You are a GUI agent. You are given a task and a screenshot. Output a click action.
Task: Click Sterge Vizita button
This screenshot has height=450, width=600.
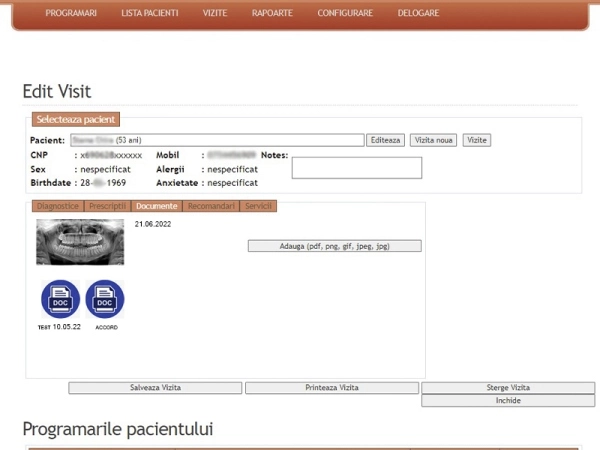point(508,388)
